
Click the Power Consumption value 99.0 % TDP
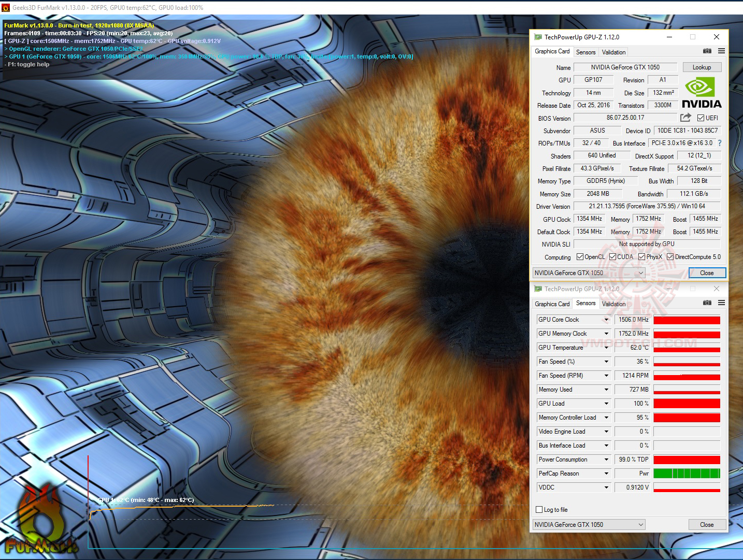pyautogui.click(x=633, y=460)
